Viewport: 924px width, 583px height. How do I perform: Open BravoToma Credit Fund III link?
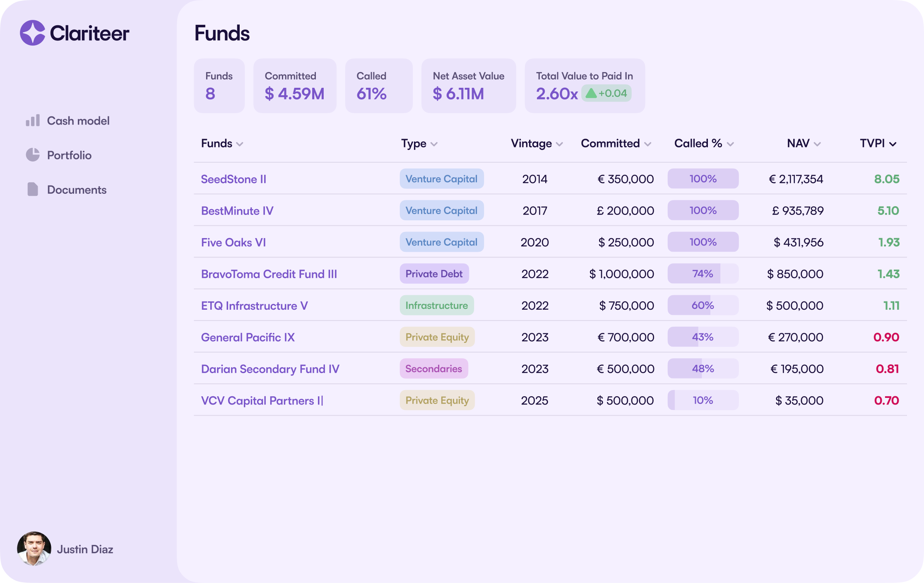pyautogui.click(x=269, y=274)
